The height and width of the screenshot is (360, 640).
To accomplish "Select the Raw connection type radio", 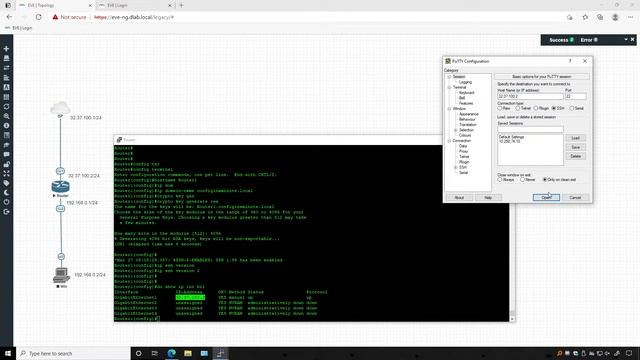I will coord(500,109).
